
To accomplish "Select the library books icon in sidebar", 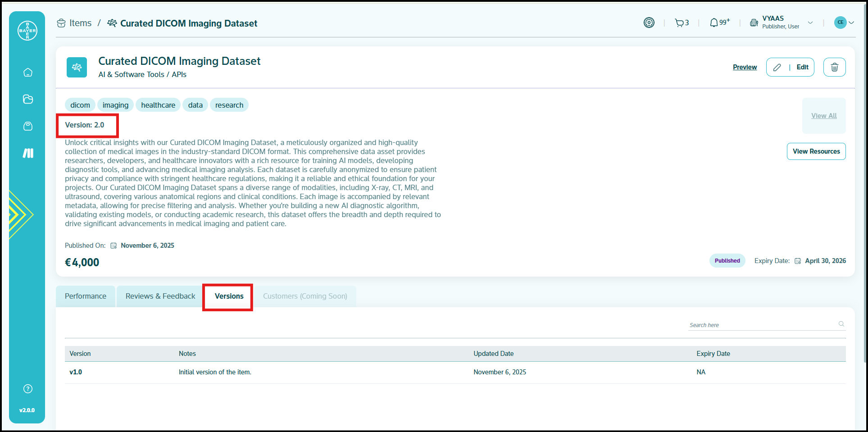I will click(28, 153).
